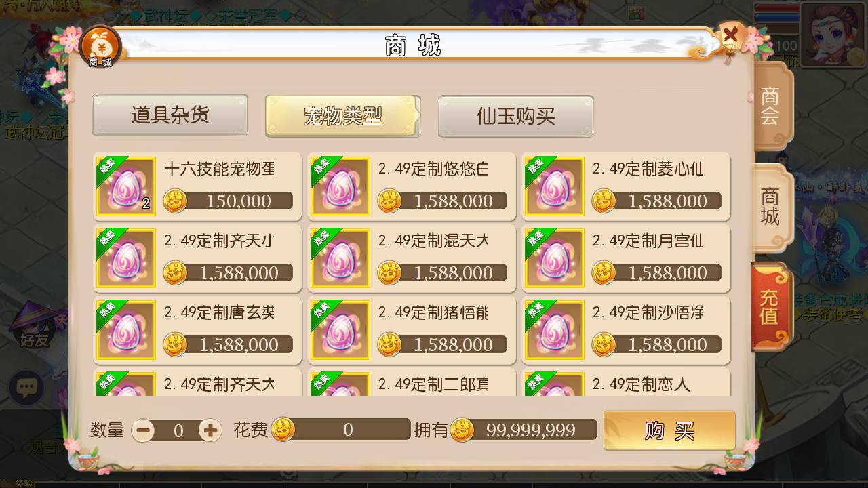This screenshot has height=488, width=868.
Task: Increase quantity with the plus button
Action: point(210,430)
